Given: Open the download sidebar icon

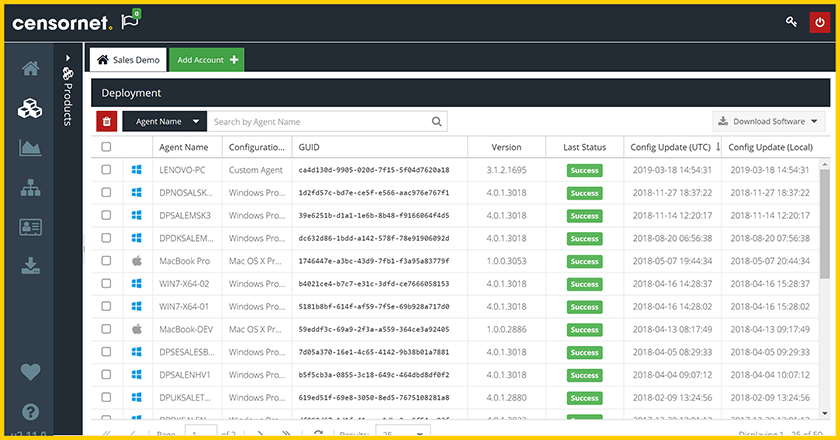Looking at the screenshot, I should click(30, 266).
